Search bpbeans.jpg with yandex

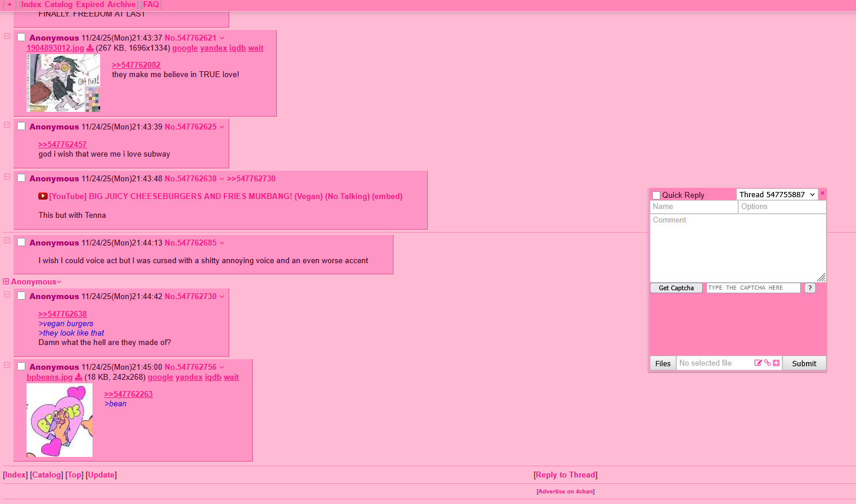[189, 377]
